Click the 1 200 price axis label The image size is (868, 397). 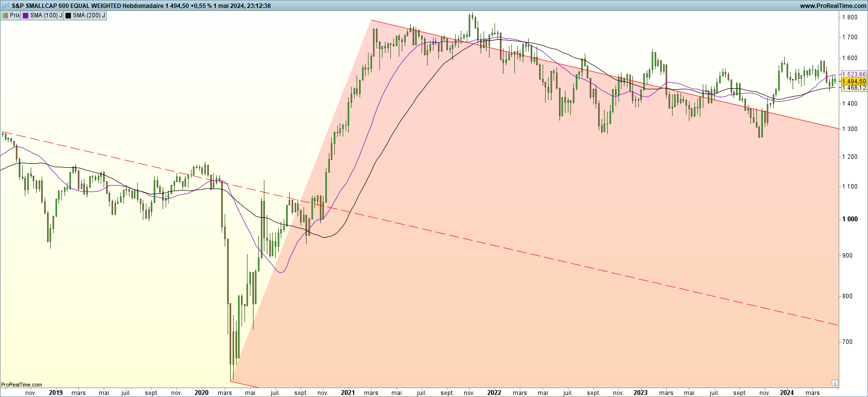[850, 157]
